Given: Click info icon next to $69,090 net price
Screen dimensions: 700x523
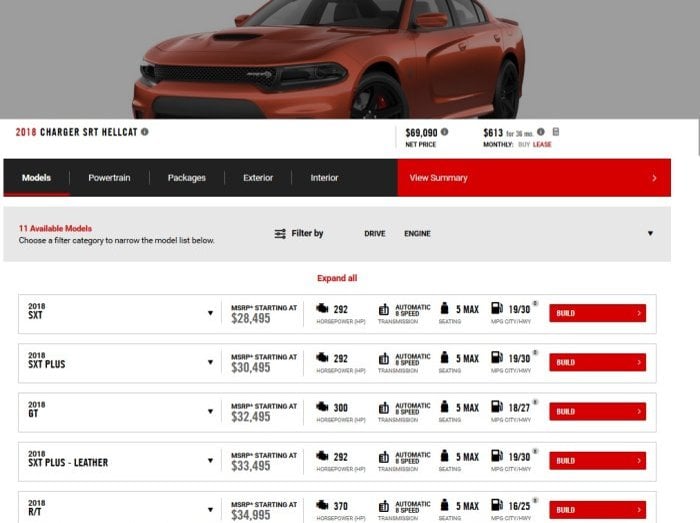Looking at the screenshot, I should pos(444,131).
